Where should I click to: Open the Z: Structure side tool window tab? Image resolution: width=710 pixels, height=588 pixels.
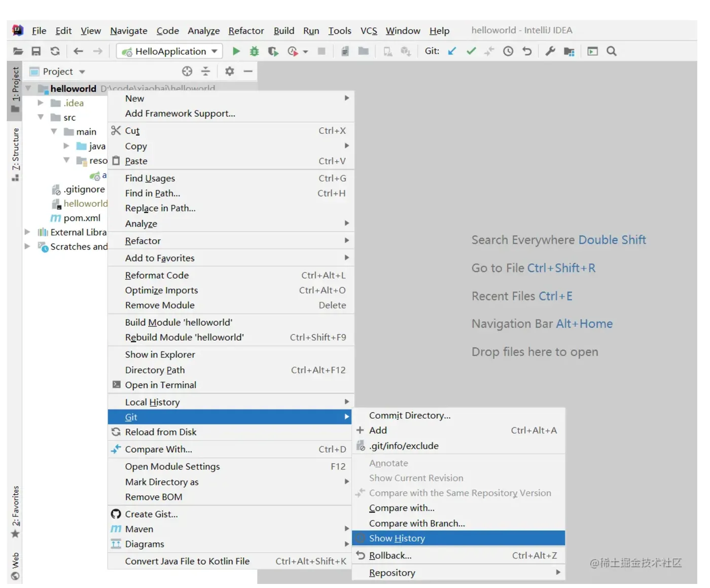point(15,154)
